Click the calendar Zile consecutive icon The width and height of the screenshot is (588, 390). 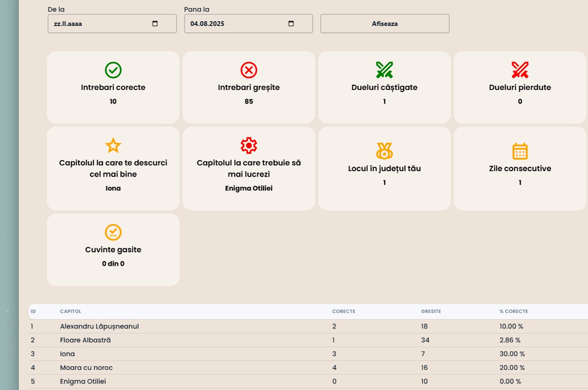520,151
